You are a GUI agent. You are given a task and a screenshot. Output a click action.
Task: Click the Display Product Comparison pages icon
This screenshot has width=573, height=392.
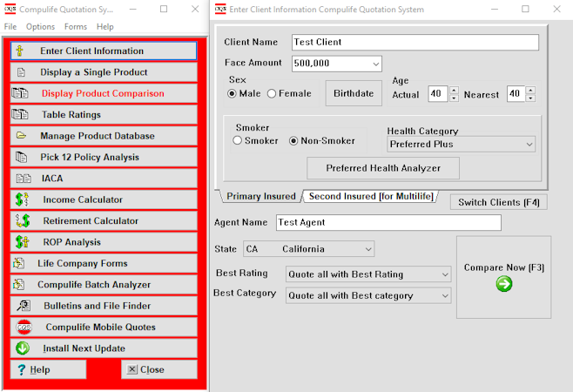pos(20,93)
